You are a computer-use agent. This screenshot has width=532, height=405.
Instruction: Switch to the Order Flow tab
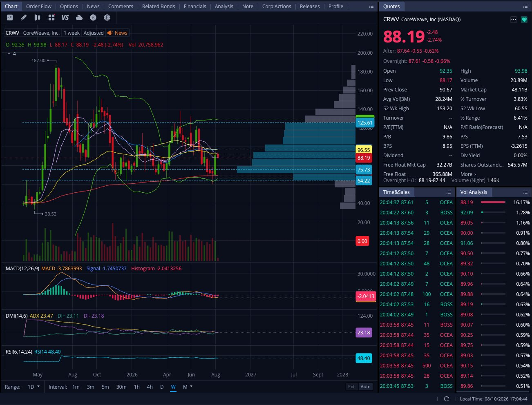[39, 7]
